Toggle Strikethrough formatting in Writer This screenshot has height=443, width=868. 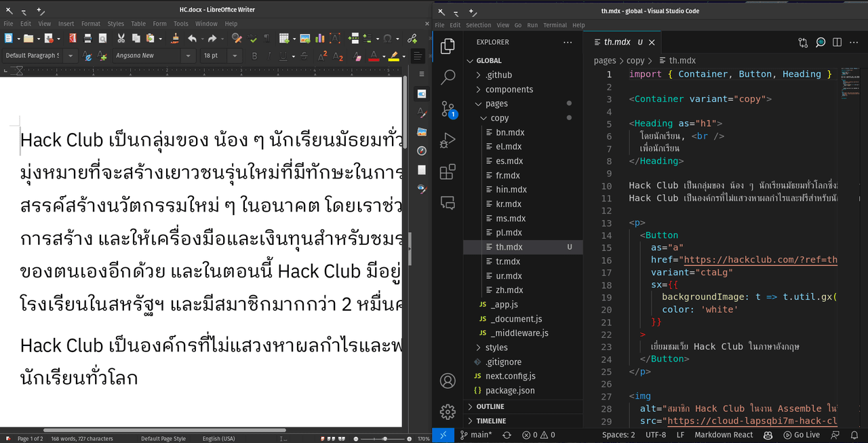click(303, 56)
